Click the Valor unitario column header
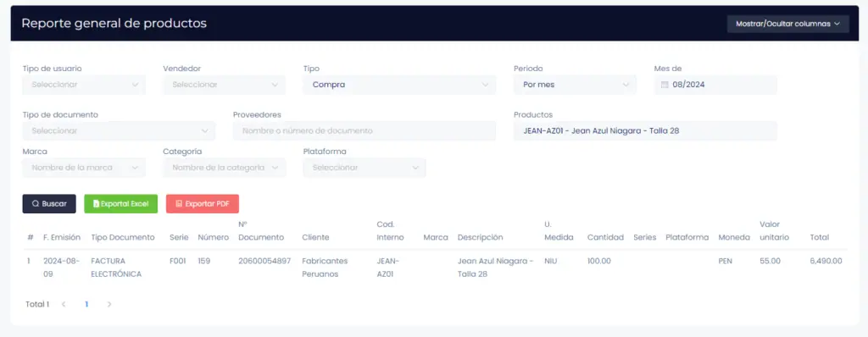The width and height of the screenshot is (868, 337). click(775, 231)
